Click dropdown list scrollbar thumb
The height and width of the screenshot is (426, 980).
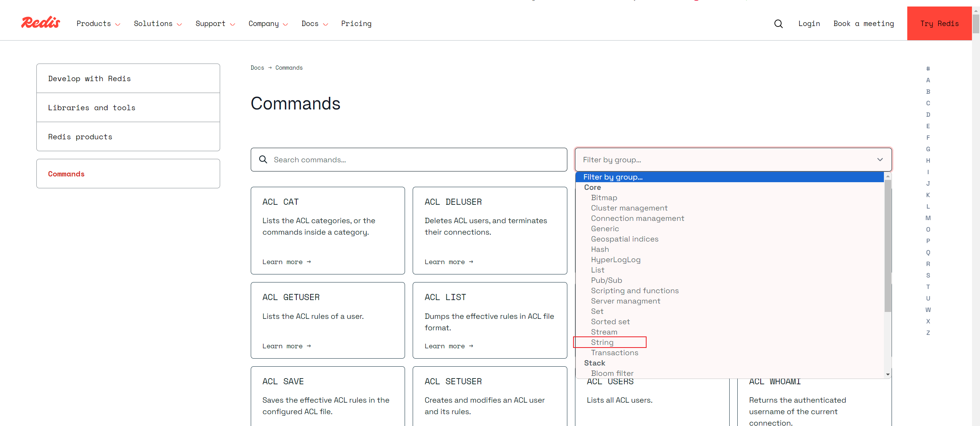tap(888, 246)
